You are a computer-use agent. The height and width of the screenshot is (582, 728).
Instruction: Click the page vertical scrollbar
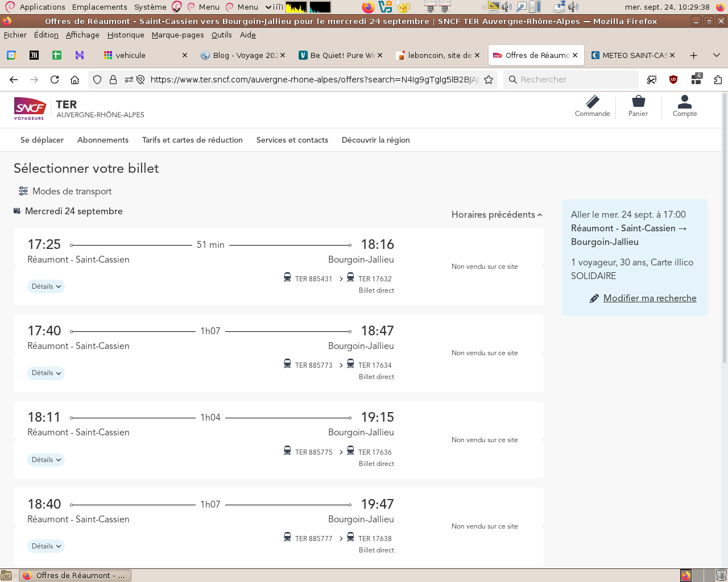724,227
